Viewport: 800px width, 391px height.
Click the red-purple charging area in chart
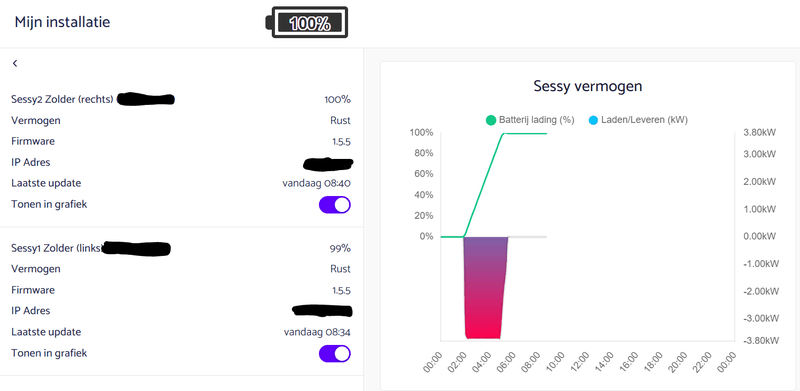[485, 288]
